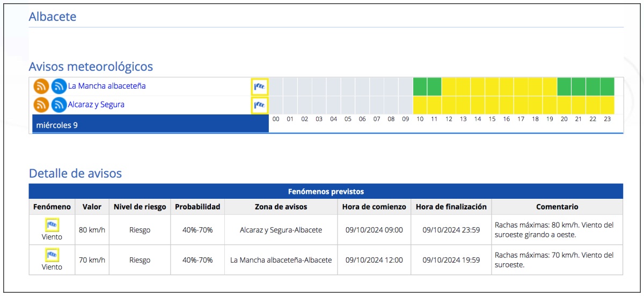Click the green 10h cell for La Mancha albaceteña
The height and width of the screenshot is (296, 644).
coord(420,86)
